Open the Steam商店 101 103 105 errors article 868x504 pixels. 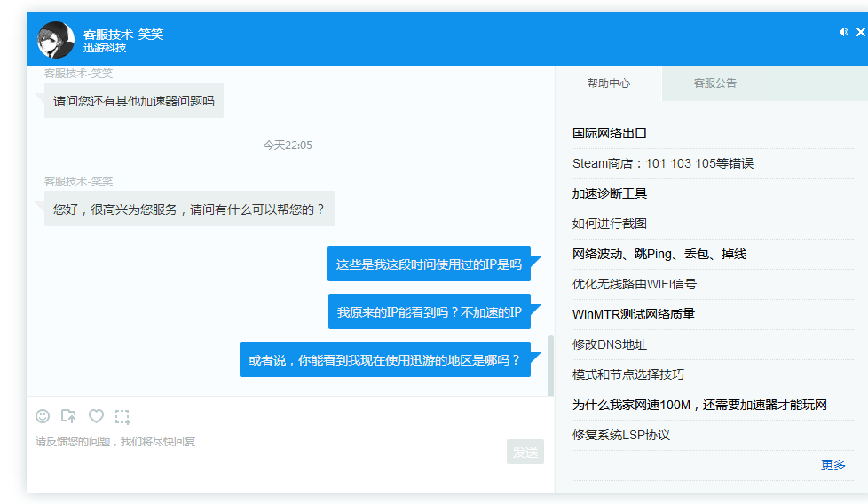(x=662, y=163)
